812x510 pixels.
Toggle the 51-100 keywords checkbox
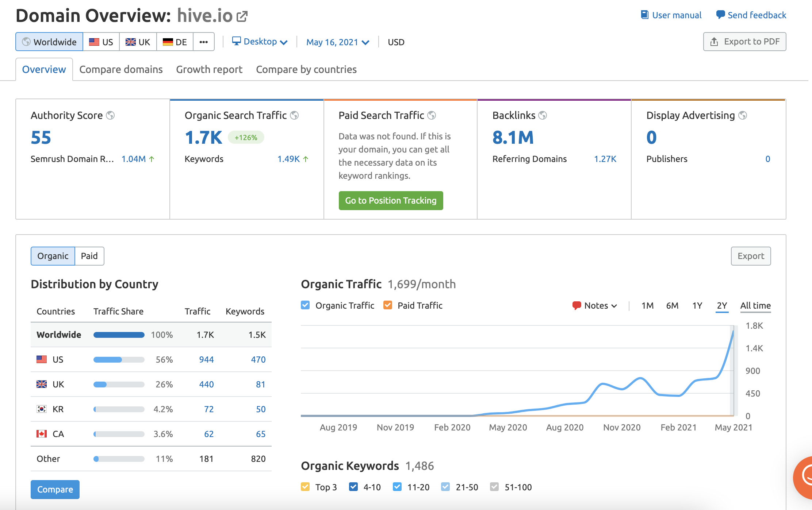tap(494, 487)
